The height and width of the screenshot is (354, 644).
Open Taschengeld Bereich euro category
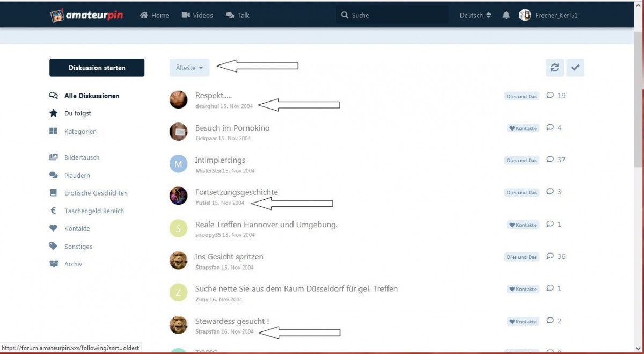(x=94, y=211)
